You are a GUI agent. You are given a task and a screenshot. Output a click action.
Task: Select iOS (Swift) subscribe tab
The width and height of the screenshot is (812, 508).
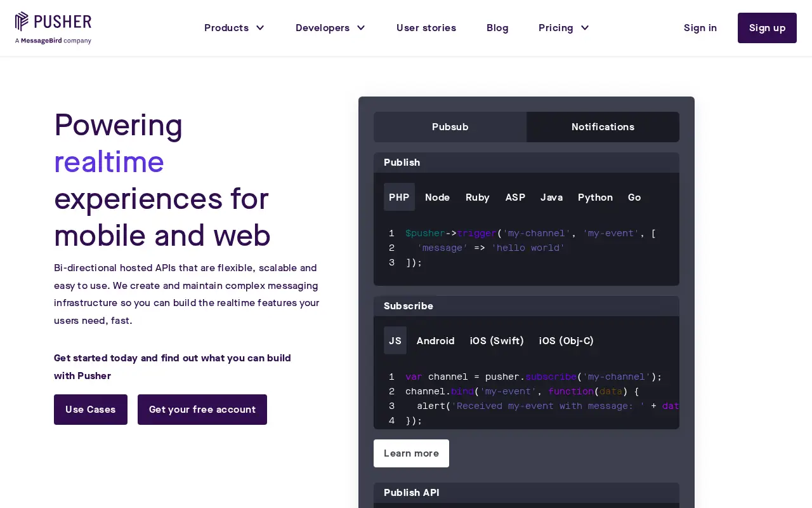(x=497, y=340)
